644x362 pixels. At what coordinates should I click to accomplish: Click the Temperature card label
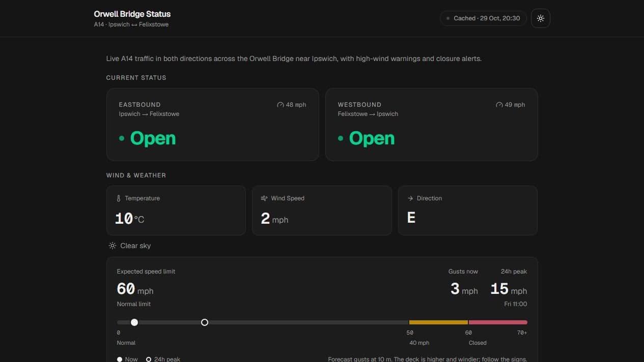click(x=142, y=198)
